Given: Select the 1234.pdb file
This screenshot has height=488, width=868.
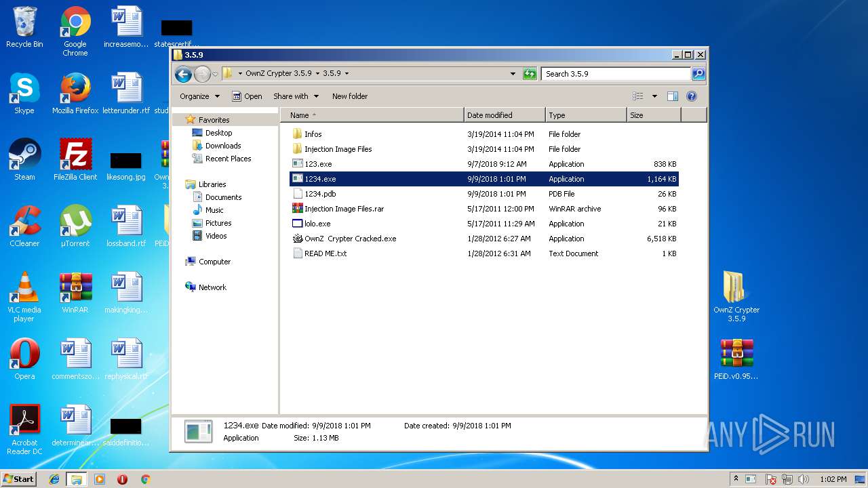Looking at the screenshot, I should click(x=484, y=194).
